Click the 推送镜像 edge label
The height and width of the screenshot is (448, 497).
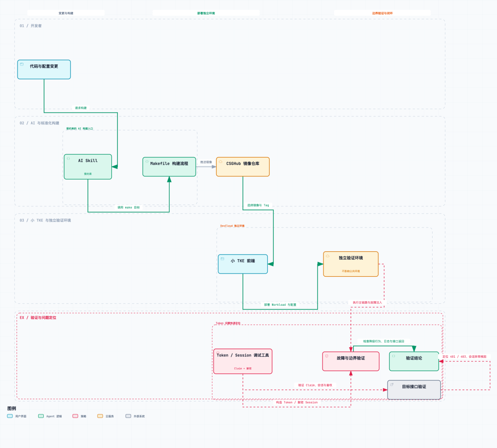206,162
